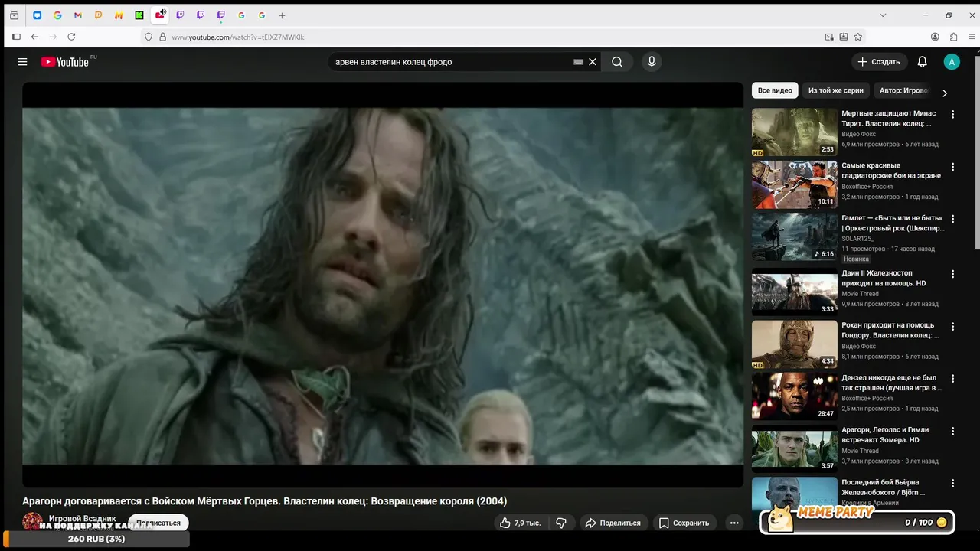List all tabs with the chevron
This screenshot has height=551, width=980.
coord(883,15)
